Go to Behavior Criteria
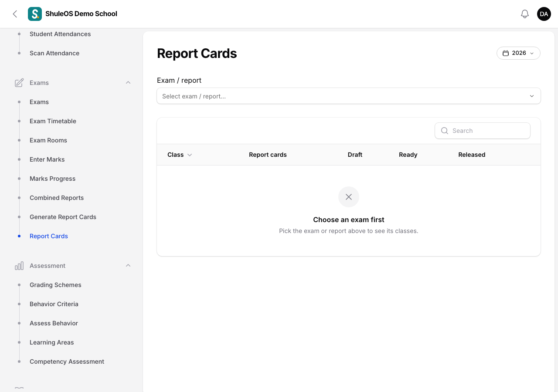 pyautogui.click(x=54, y=304)
